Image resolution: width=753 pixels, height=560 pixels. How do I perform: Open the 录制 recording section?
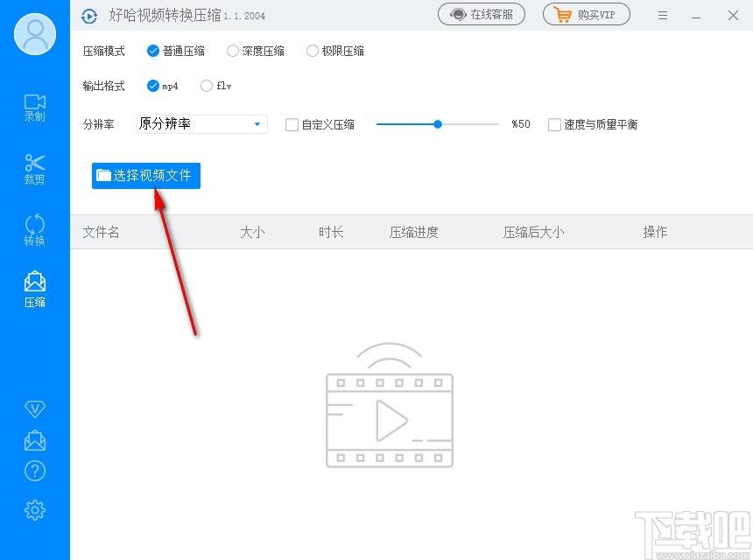click(x=34, y=108)
